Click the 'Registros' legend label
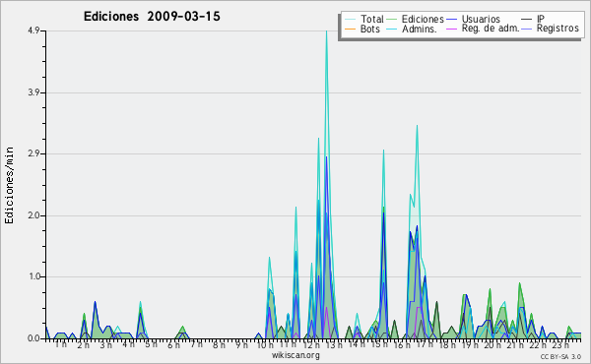 coord(558,29)
